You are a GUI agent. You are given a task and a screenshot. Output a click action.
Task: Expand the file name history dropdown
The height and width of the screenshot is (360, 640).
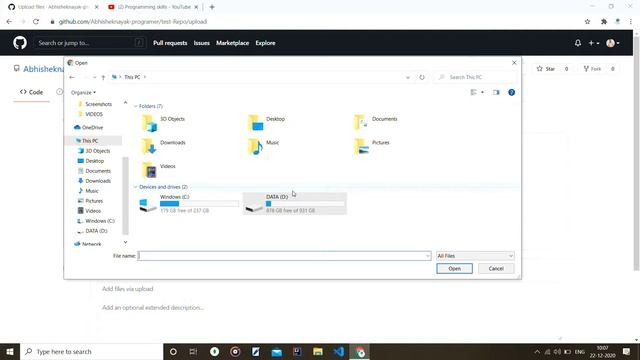(x=427, y=256)
